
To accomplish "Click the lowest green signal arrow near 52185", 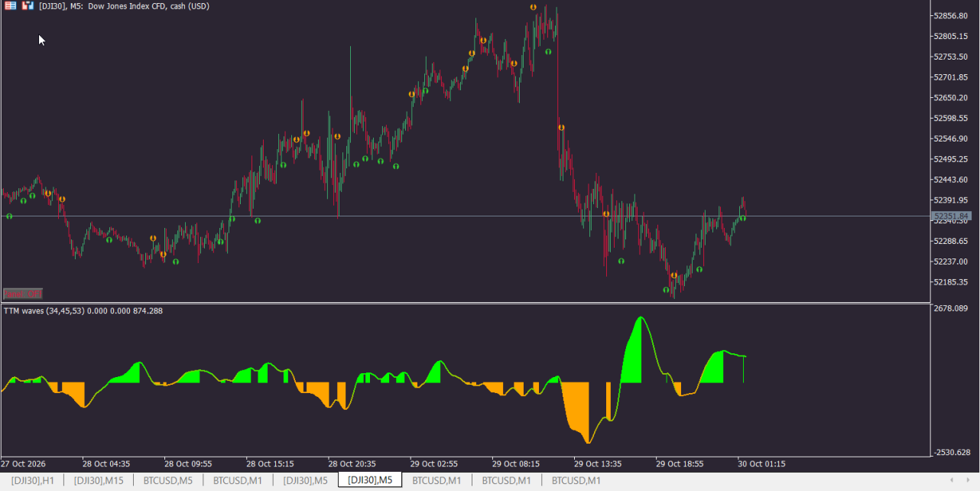I will point(666,290).
